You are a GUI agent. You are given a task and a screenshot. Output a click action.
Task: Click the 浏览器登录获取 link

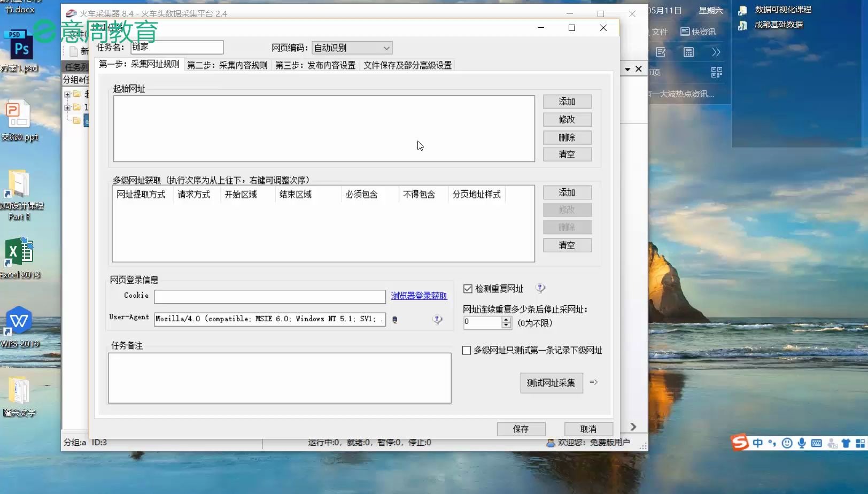tap(419, 296)
